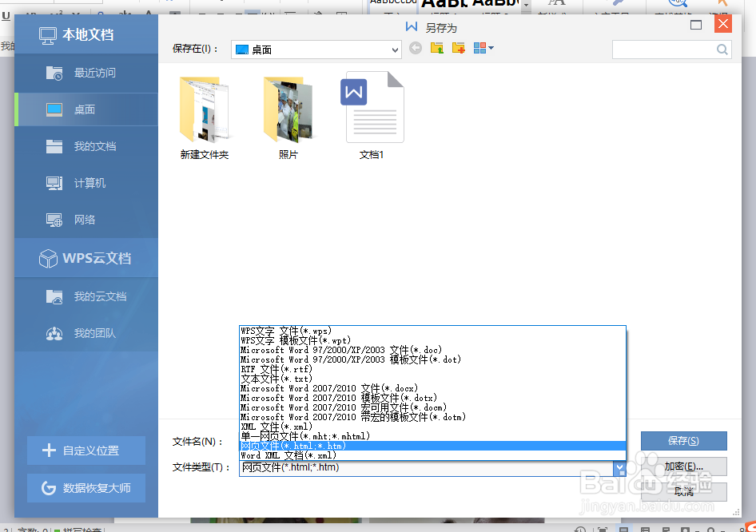
Task: Choose WPS文字 模板文件(*.wpt) type
Action: 432,340
